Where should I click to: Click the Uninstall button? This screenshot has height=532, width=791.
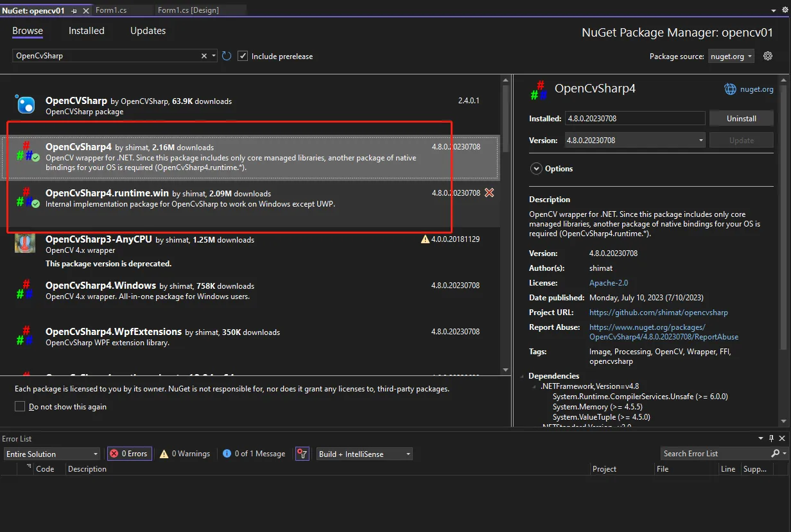click(741, 119)
